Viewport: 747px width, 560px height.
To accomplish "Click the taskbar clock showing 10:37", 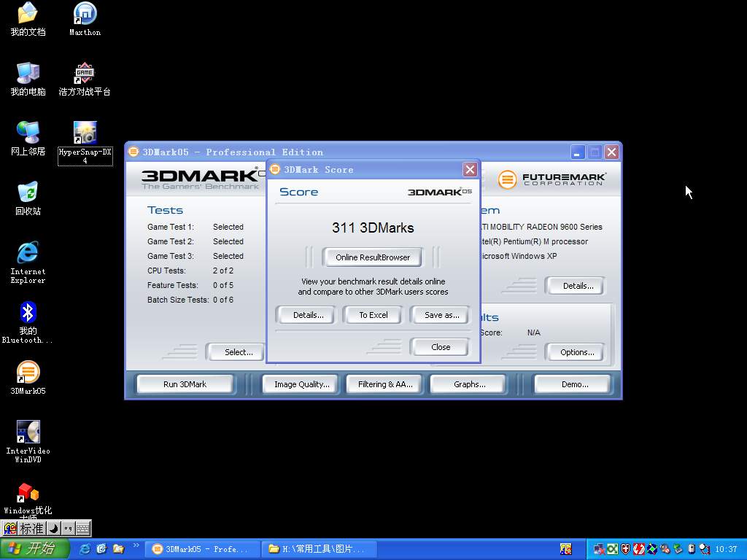I will tap(726, 549).
